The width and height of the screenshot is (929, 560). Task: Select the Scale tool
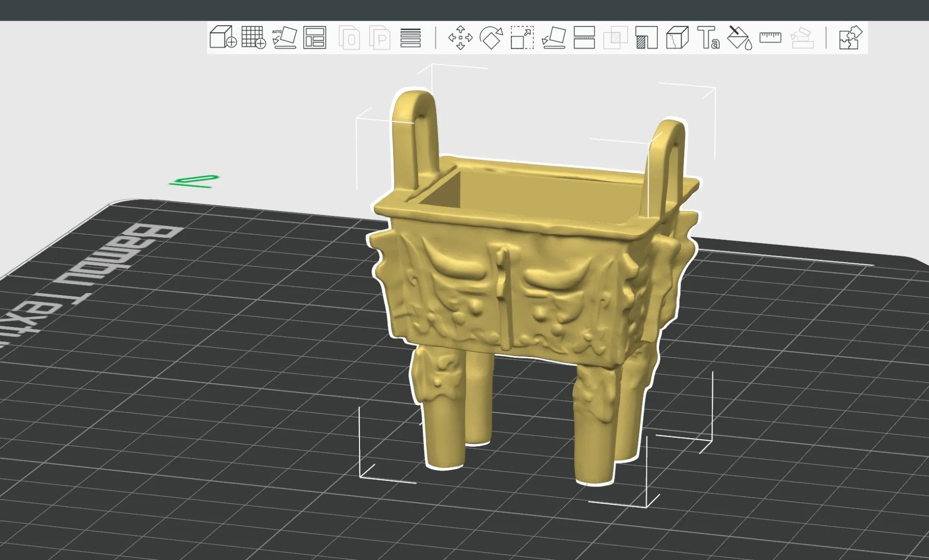coord(522,37)
